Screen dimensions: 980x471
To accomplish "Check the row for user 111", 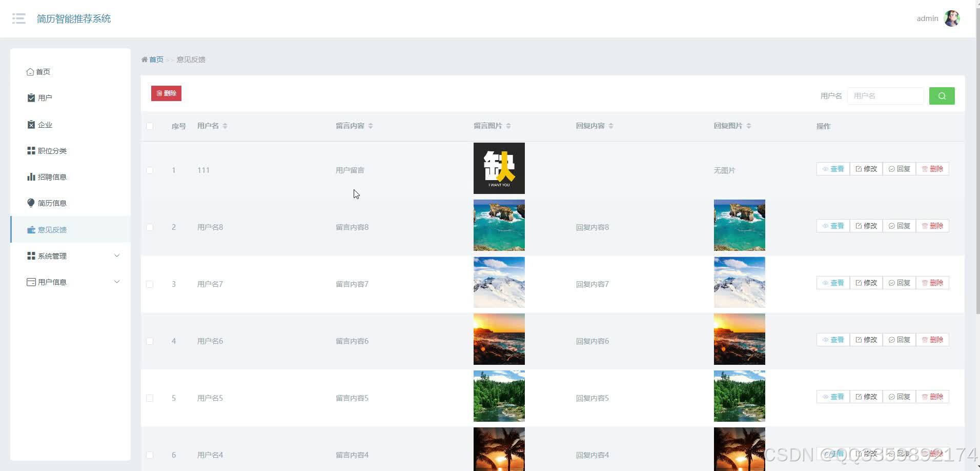I will pos(150,170).
